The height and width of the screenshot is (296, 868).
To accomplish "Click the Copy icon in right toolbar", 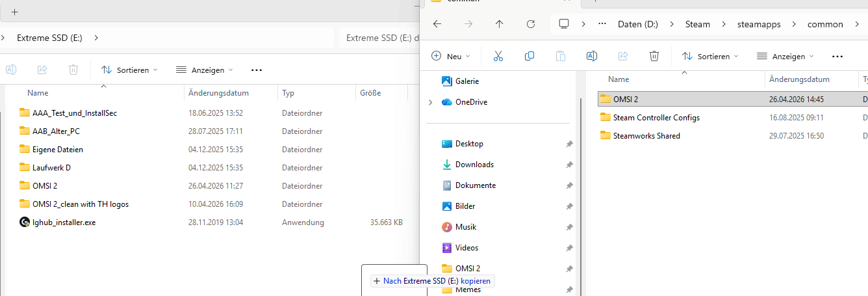I will pyautogui.click(x=529, y=57).
